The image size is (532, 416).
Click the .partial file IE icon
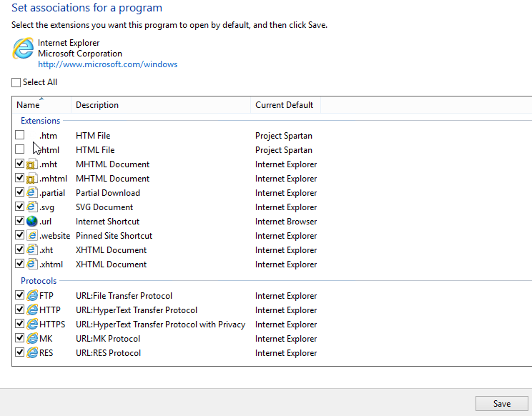coord(32,192)
